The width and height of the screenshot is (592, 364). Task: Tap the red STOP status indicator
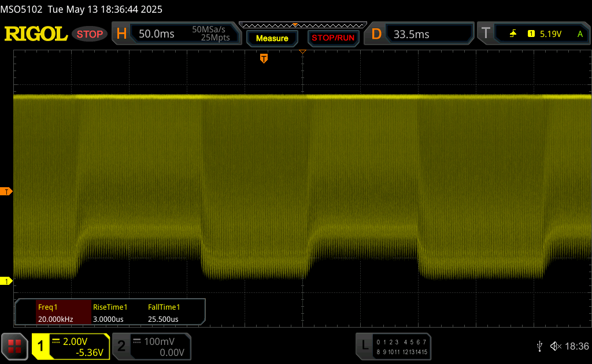(90, 34)
